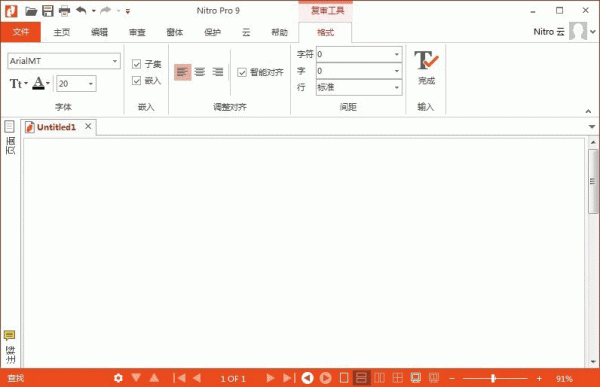Switch to the 云 ribbon tab
This screenshot has width=600, height=387.
(246, 33)
